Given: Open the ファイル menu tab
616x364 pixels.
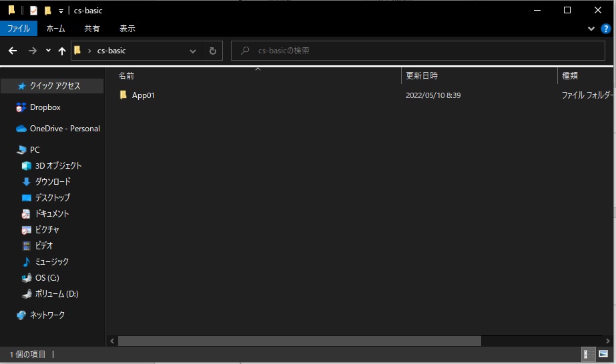Looking at the screenshot, I should pyautogui.click(x=18, y=29).
